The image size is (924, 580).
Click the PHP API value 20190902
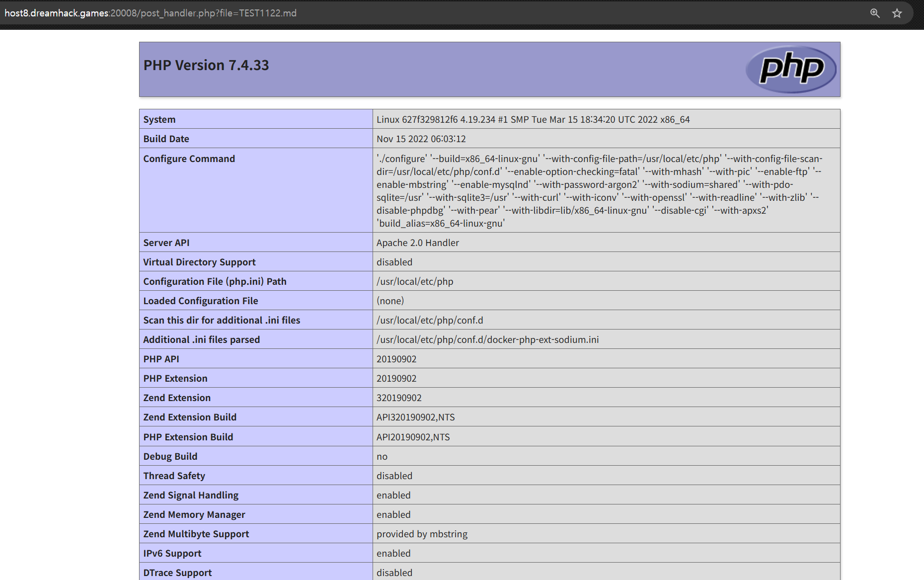click(396, 359)
